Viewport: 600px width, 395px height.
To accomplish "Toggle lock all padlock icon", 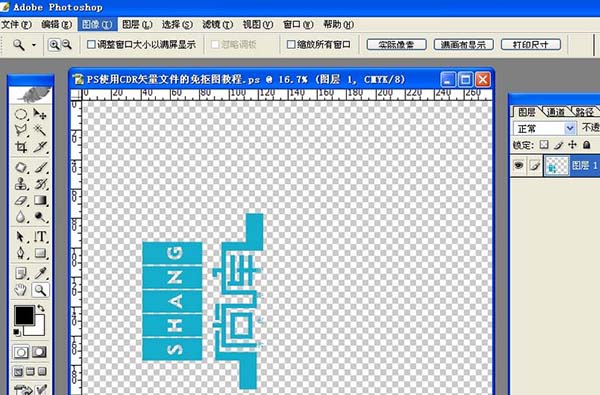I will (586, 145).
